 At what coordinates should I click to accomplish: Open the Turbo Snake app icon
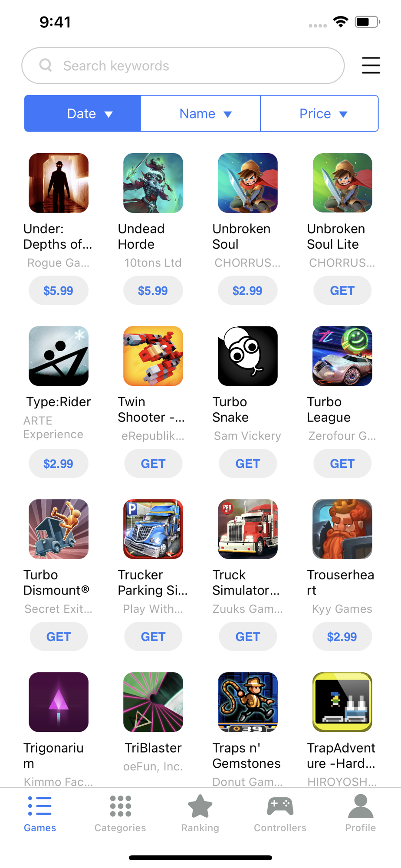[x=247, y=356]
